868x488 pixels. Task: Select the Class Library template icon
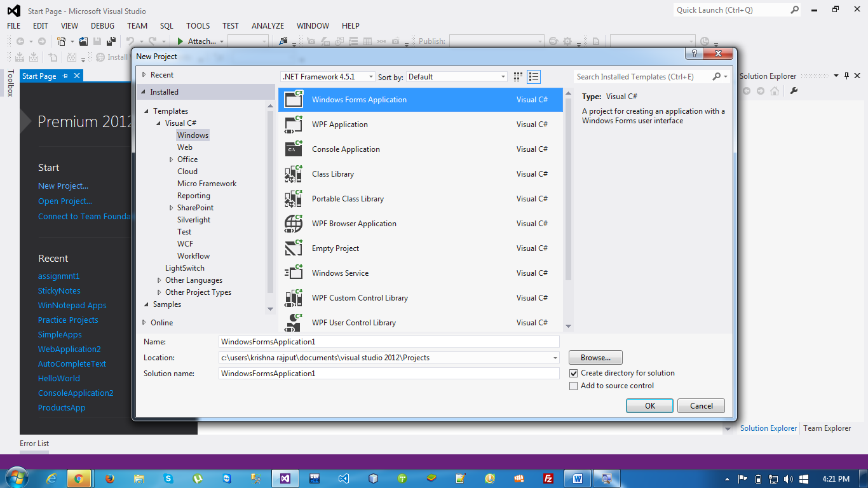click(293, 173)
